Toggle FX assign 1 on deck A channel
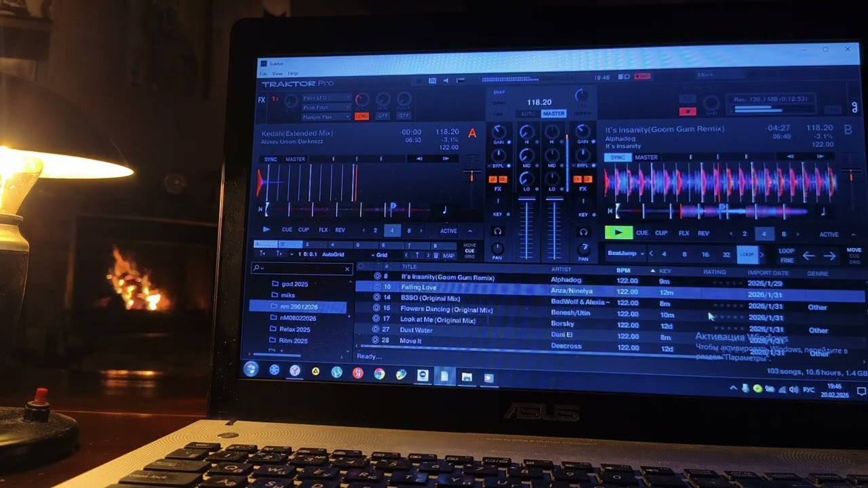The image size is (868, 488). click(x=493, y=179)
